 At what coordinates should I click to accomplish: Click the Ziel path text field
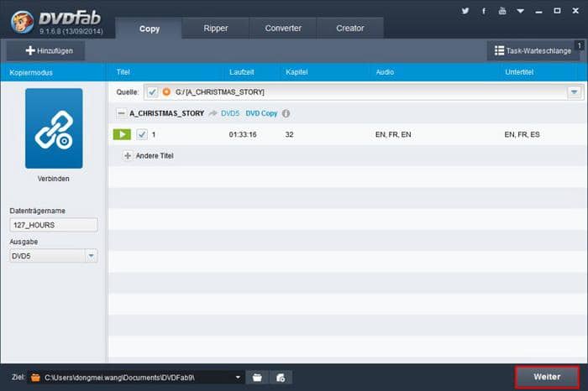coord(136,377)
